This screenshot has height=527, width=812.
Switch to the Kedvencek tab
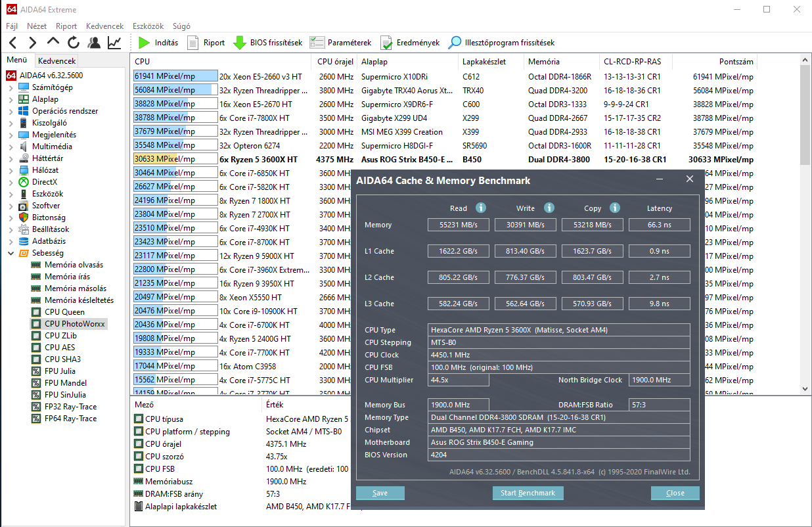pos(57,60)
